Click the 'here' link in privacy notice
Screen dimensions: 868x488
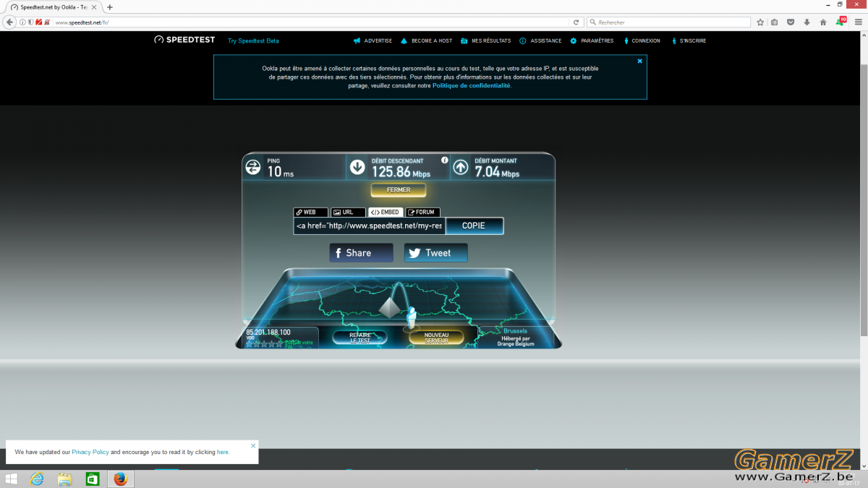[x=223, y=452]
